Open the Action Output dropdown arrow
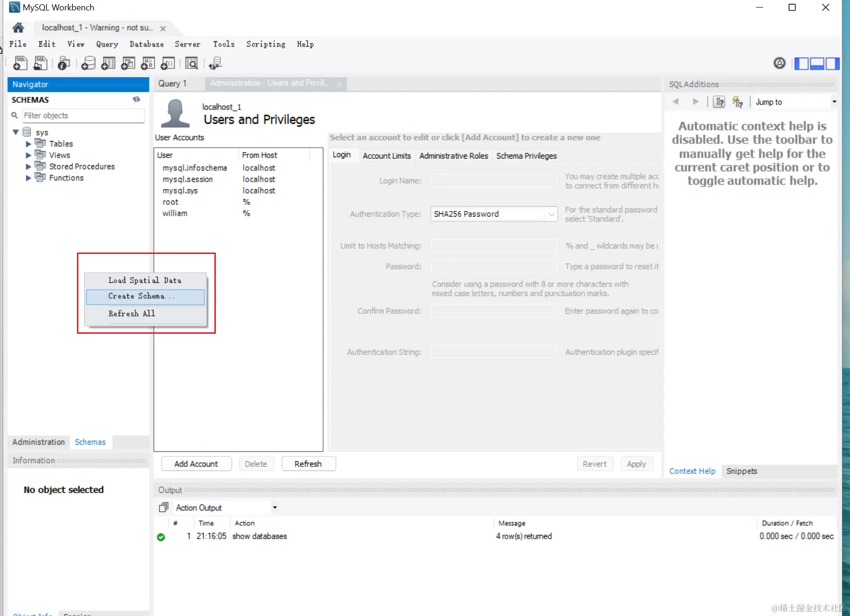The width and height of the screenshot is (850, 616). pyautogui.click(x=275, y=508)
